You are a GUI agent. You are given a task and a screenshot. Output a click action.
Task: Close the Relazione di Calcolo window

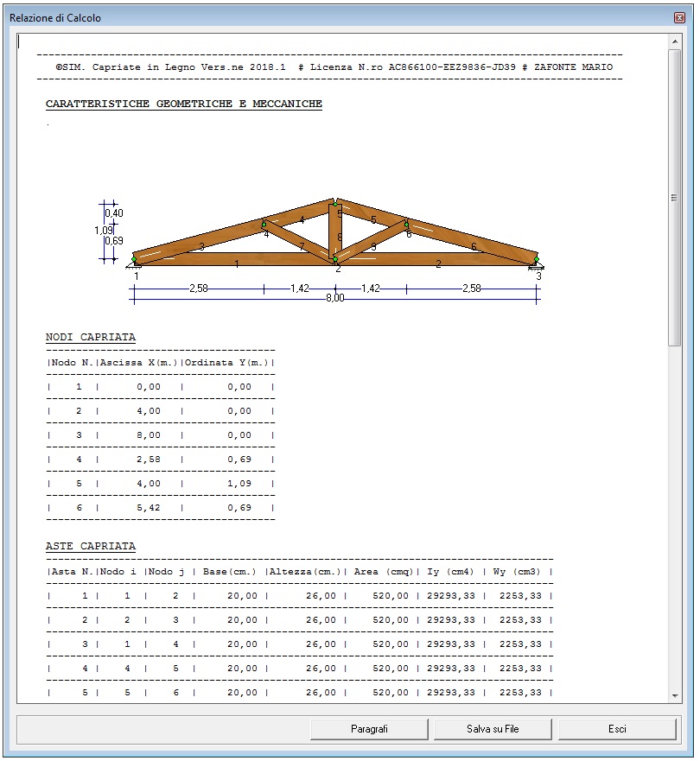click(679, 18)
